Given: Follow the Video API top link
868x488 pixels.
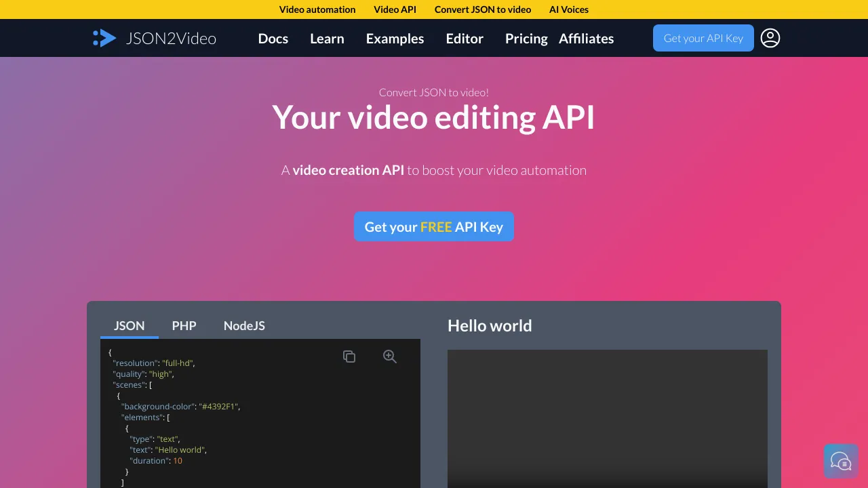Looking at the screenshot, I should 395,9.
